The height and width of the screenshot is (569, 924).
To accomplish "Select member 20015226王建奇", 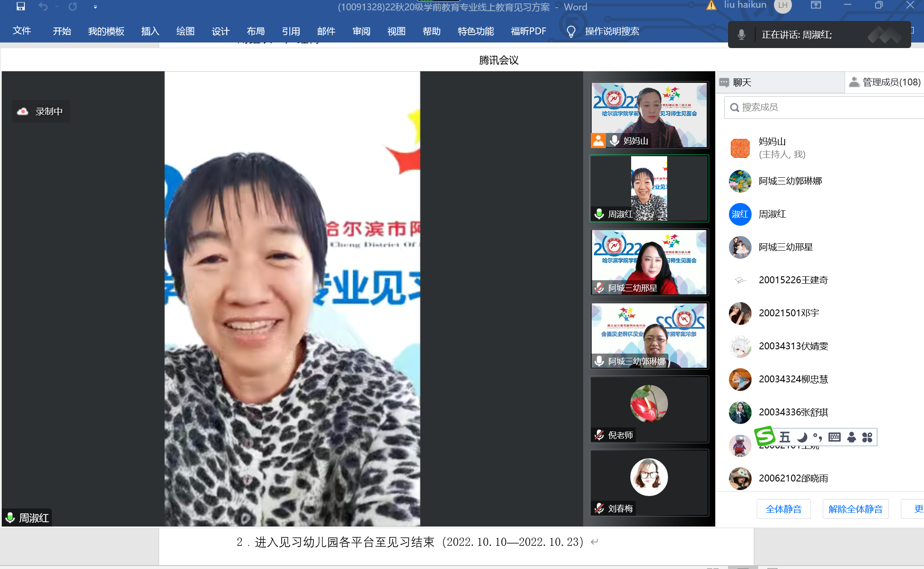I will click(820, 280).
